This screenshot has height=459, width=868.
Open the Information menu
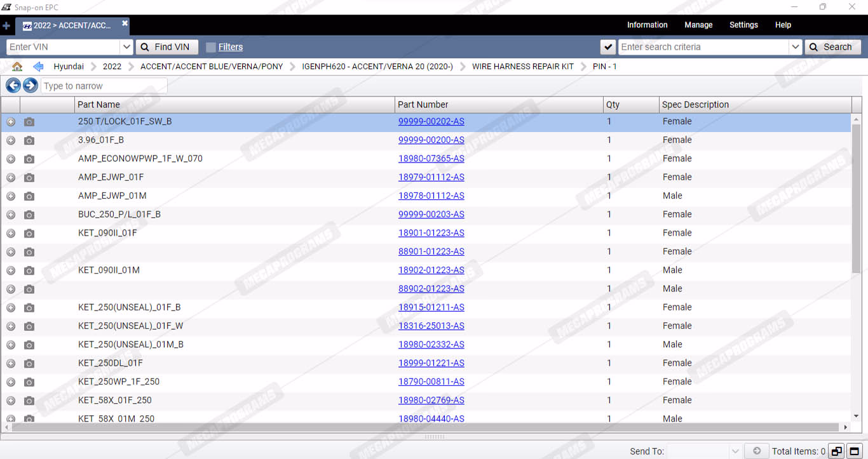[647, 25]
